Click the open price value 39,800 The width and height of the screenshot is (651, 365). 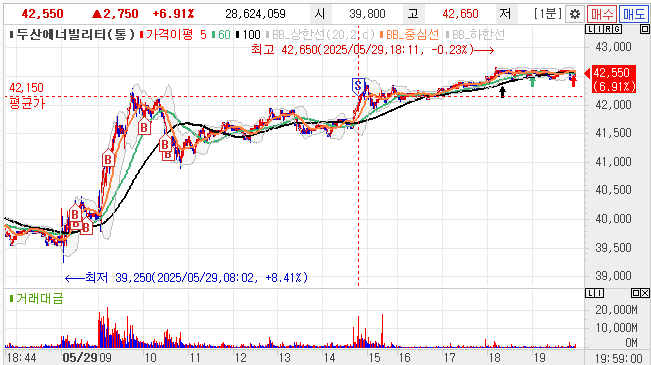click(x=367, y=14)
